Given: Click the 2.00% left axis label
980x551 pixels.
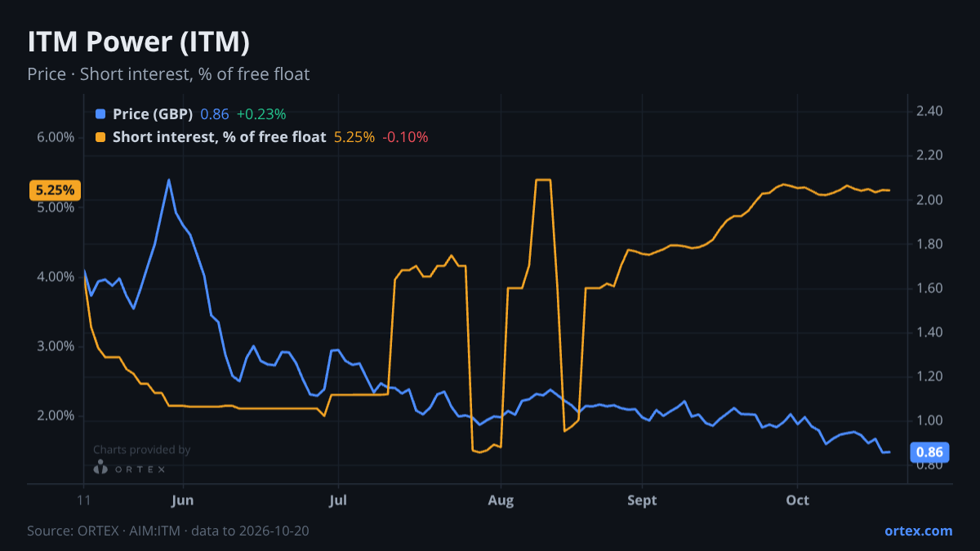Looking at the screenshot, I should click(x=56, y=415).
